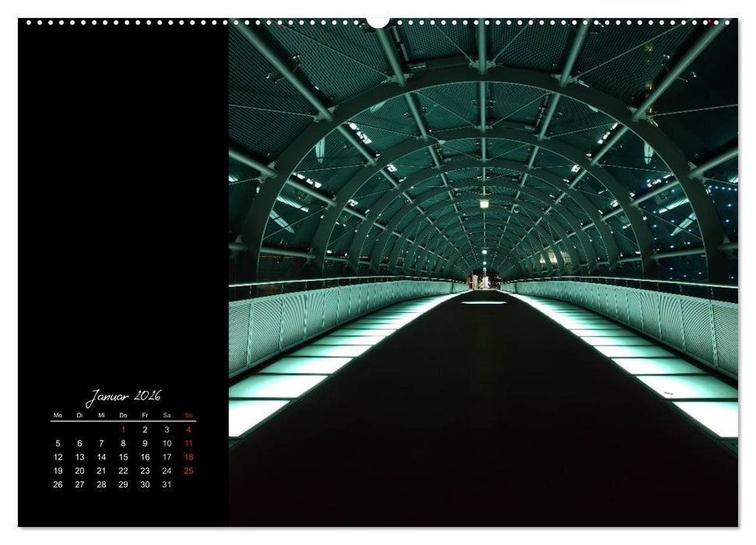Click date 26 in the last row

(x=58, y=483)
